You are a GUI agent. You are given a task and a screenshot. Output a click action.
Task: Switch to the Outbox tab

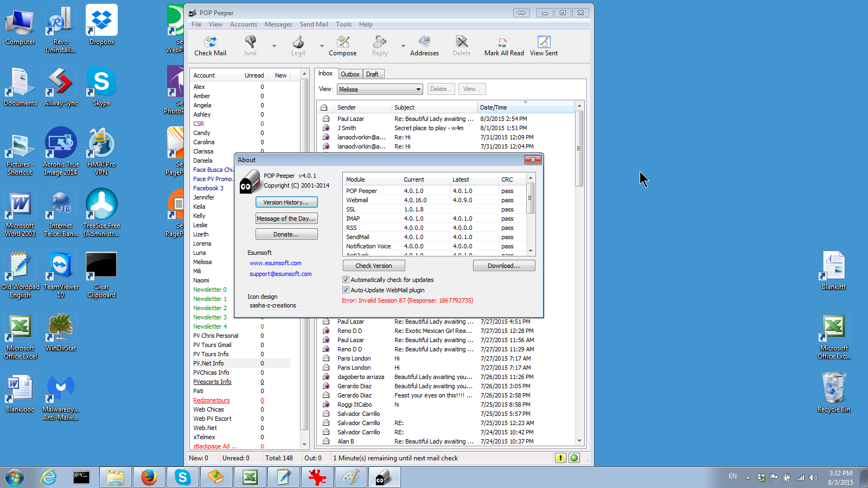[350, 74]
